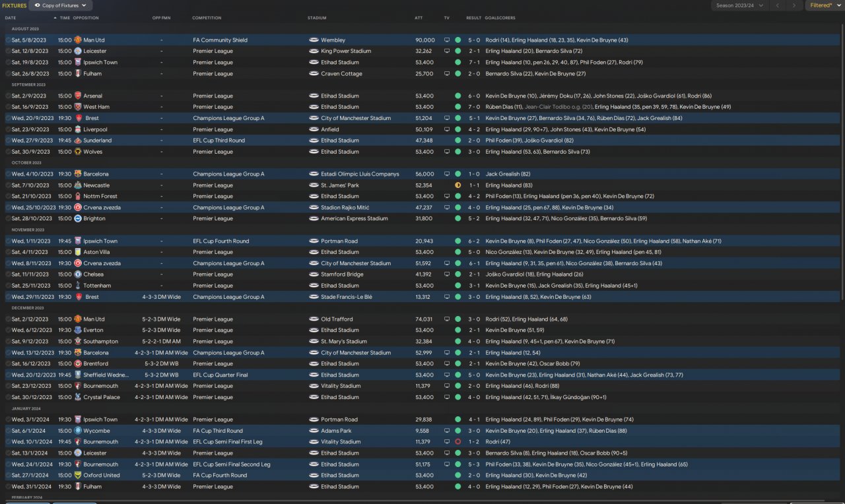Click the Tottenham club badge
This screenshot has height=504, width=845.
click(x=78, y=286)
